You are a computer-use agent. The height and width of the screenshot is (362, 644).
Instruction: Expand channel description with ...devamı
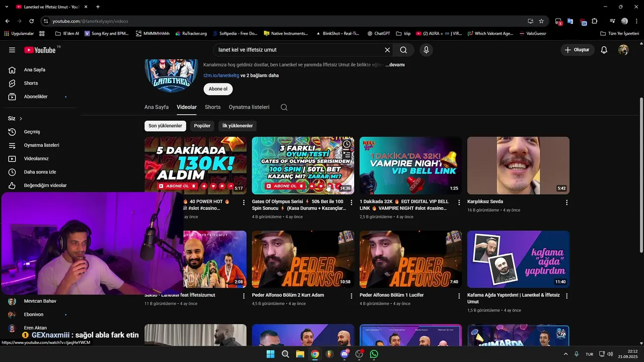pos(395,65)
